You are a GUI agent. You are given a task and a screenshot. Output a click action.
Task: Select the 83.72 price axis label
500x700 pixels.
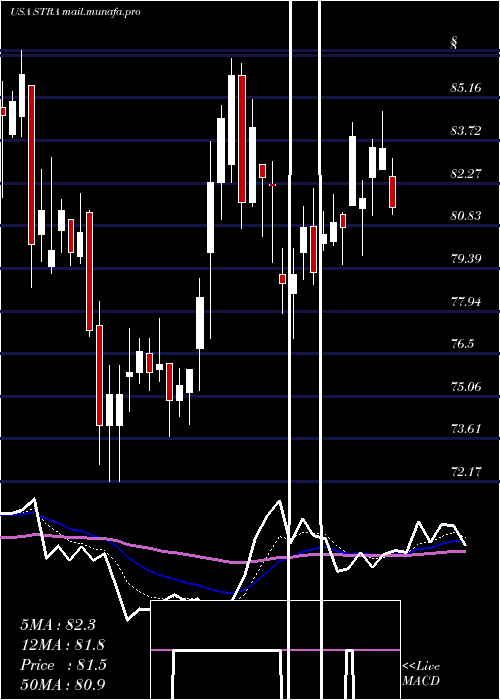(x=466, y=130)
